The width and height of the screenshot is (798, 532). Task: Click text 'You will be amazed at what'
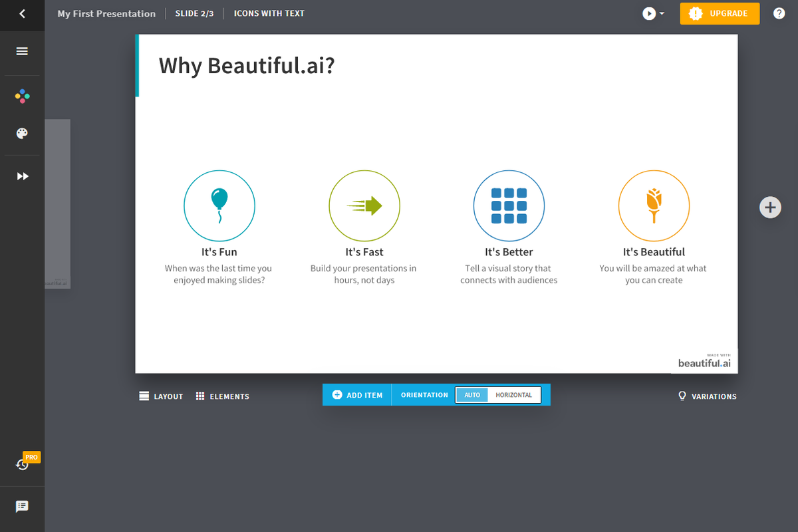click(x=653, y=269)
